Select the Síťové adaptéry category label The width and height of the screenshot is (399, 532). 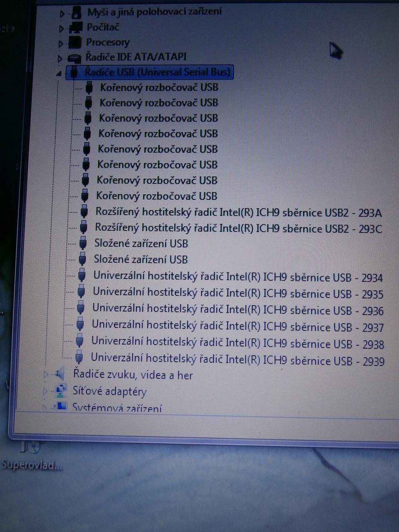(110, 392)
